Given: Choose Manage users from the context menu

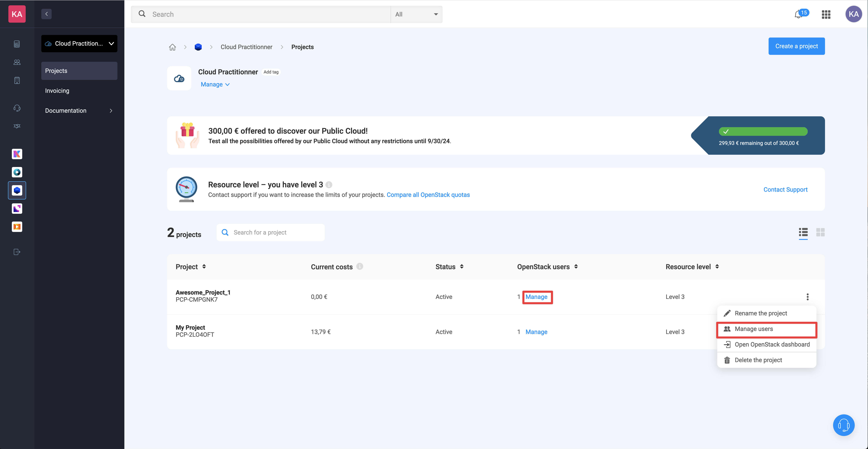Looking at the screenshot, I should point(767,329).
